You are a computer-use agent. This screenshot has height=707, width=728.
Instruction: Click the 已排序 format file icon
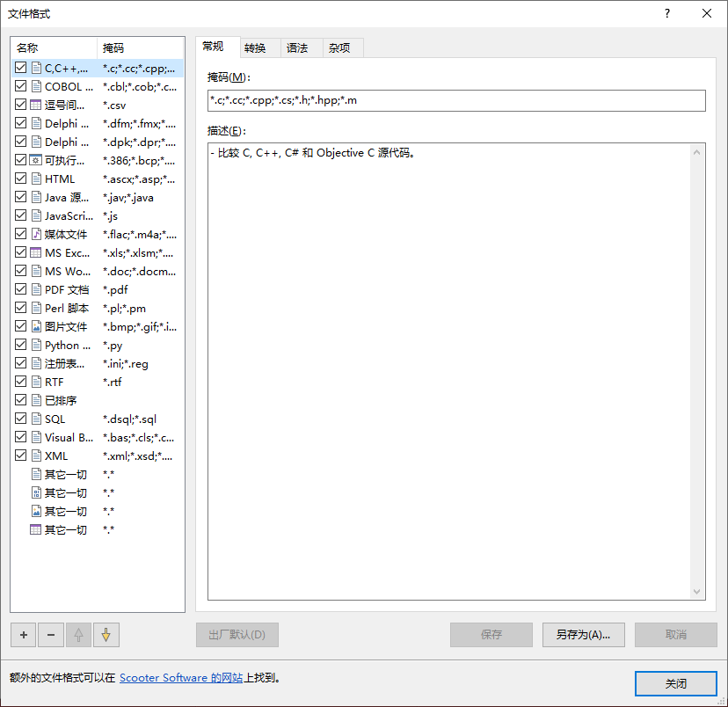pos(36,400)
